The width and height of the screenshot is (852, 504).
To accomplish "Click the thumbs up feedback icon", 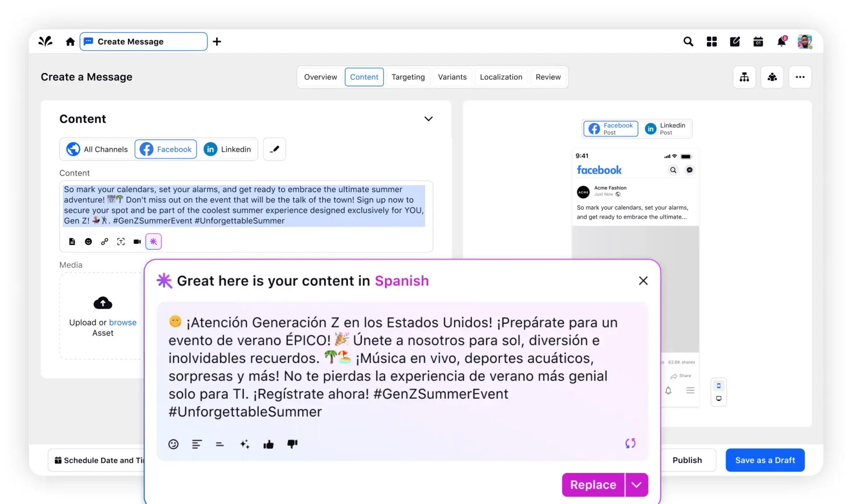I will click(x=268, y=444).
